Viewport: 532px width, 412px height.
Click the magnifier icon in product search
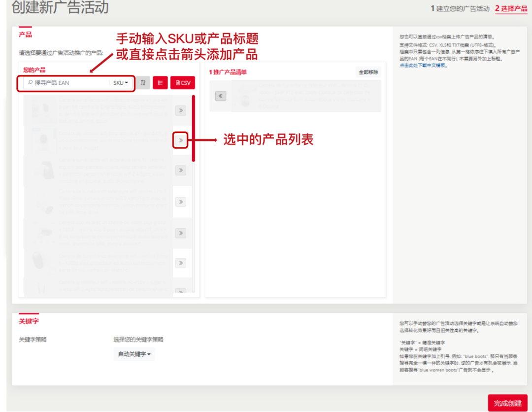point(30,83)
